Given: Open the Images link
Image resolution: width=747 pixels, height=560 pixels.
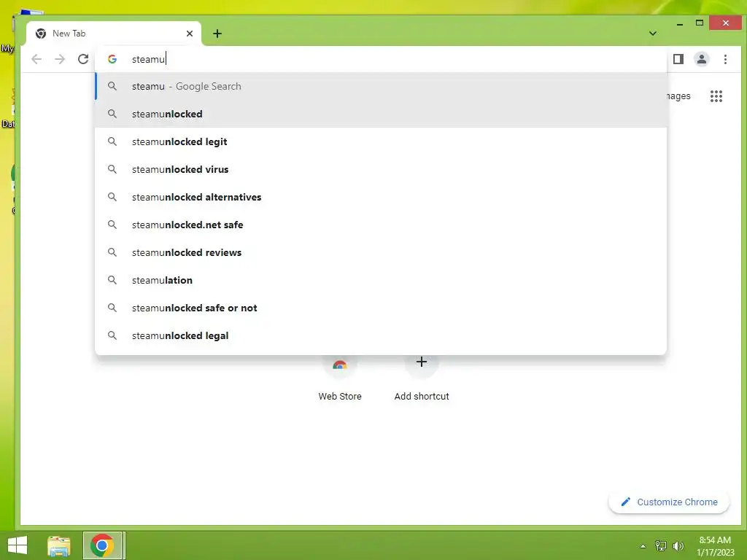Looking at the screenshot, I should [x=678, y=96].
